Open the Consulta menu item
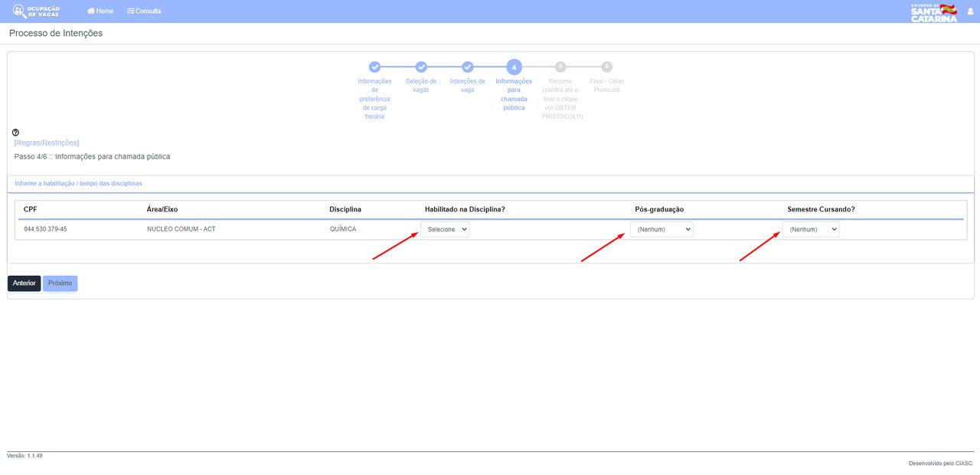980x475 pixels. 144,11
